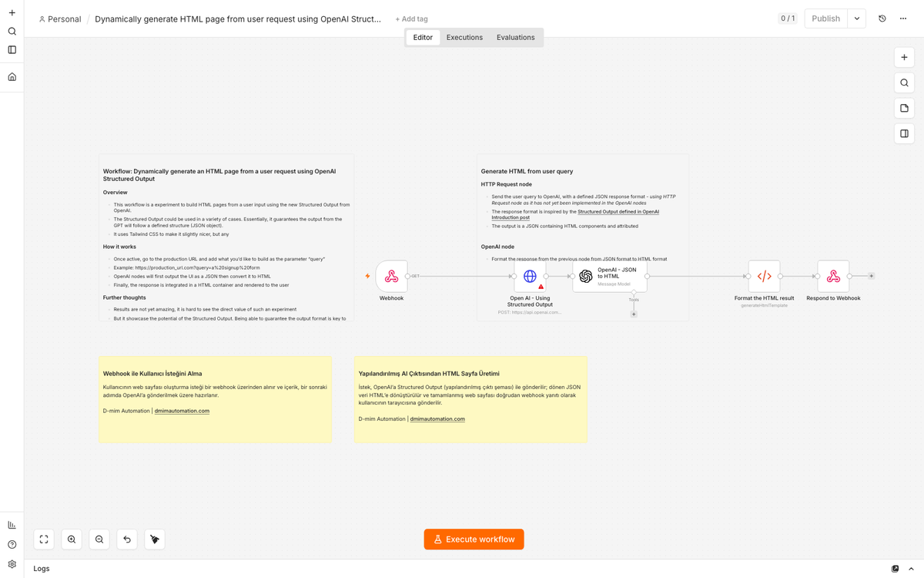Open search from the left sidebar
Image resolution: width=924 pixels, height=578 pixels.
12,32
